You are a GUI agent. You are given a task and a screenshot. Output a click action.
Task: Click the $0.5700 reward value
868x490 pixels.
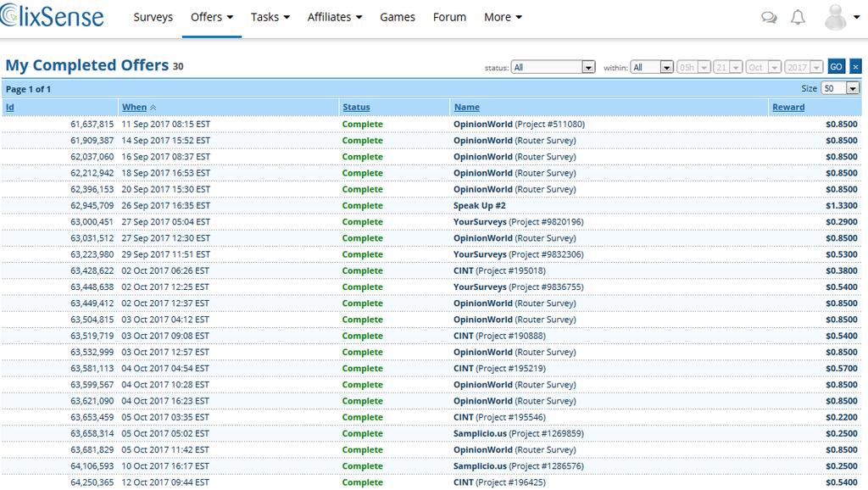click(842, 369)
